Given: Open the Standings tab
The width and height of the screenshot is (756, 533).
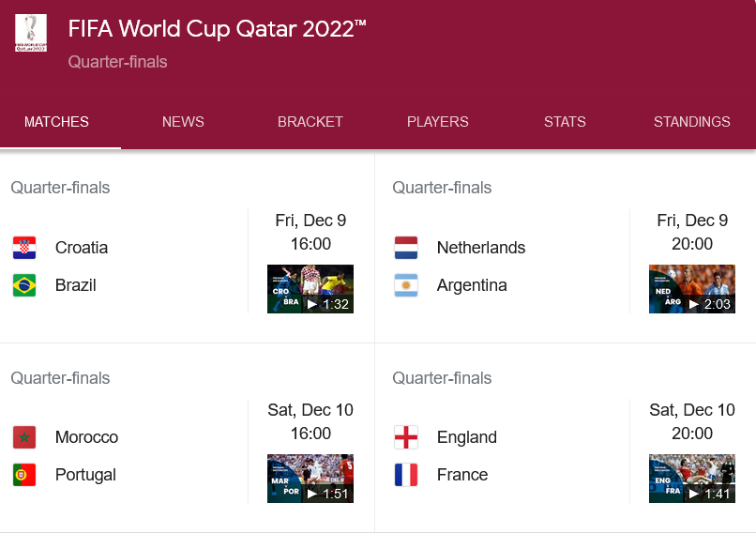Looking at the screenshot, I should pyautogui.click(x=691, y=122).
